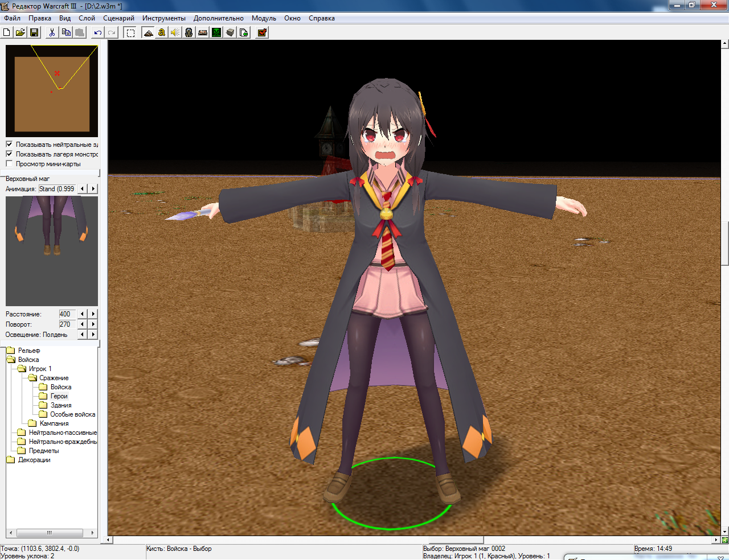Switch to next animation with right arrow

pyautogui.click(x=93, y=189)
